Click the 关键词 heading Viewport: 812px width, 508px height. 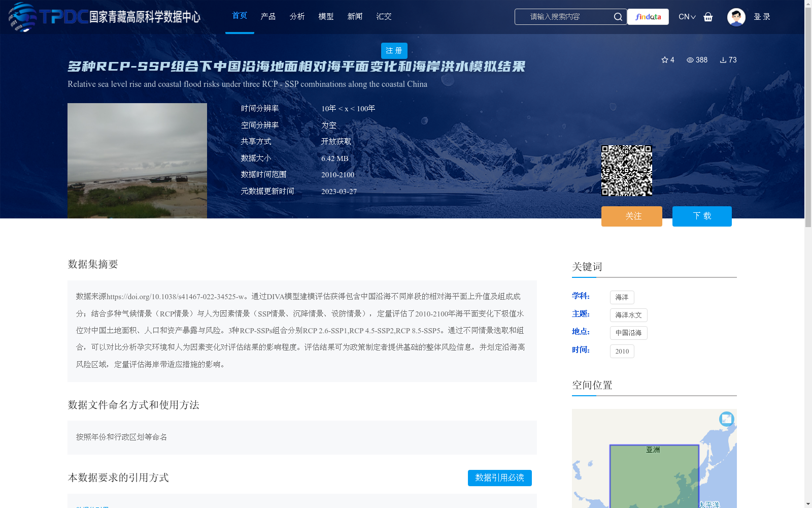click(587, 267)
